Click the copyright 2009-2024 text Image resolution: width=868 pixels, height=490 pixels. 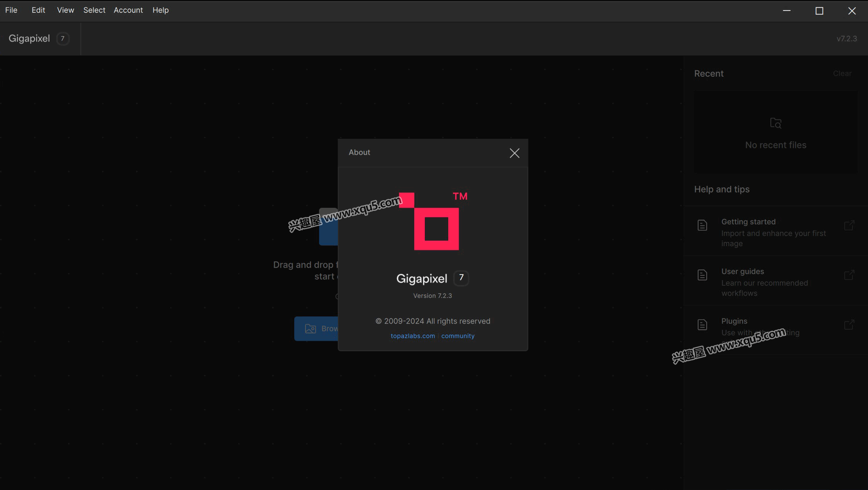(432, 321)
